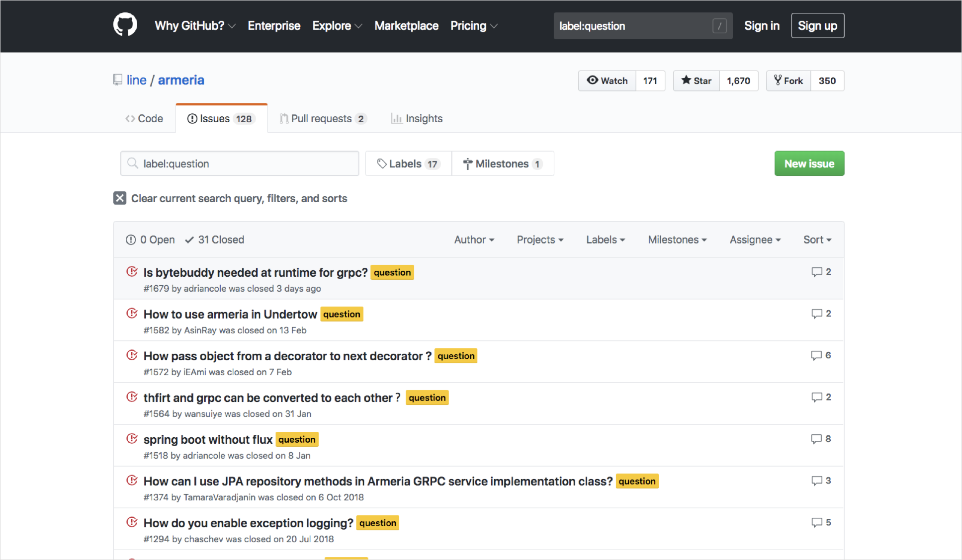The width and height of the screenshot is (962, 560).
Task: Click the Sign up button
Action: click(817, 26)
